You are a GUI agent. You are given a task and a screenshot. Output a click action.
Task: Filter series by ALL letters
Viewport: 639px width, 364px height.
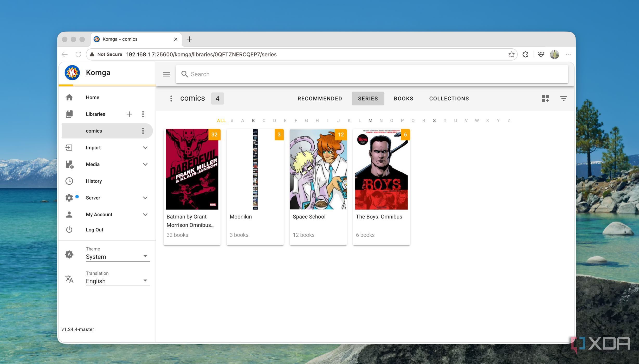[221, 120]
